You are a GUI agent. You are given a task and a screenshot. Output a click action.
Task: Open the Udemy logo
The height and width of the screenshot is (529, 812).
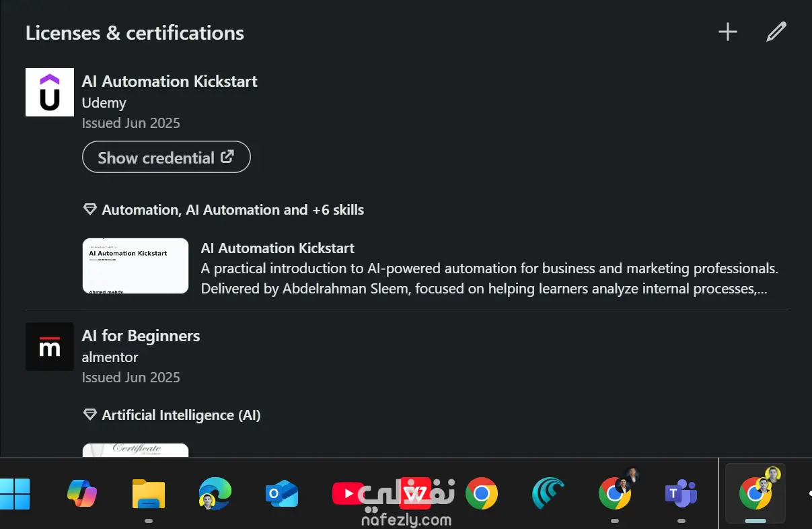[50, 92]
